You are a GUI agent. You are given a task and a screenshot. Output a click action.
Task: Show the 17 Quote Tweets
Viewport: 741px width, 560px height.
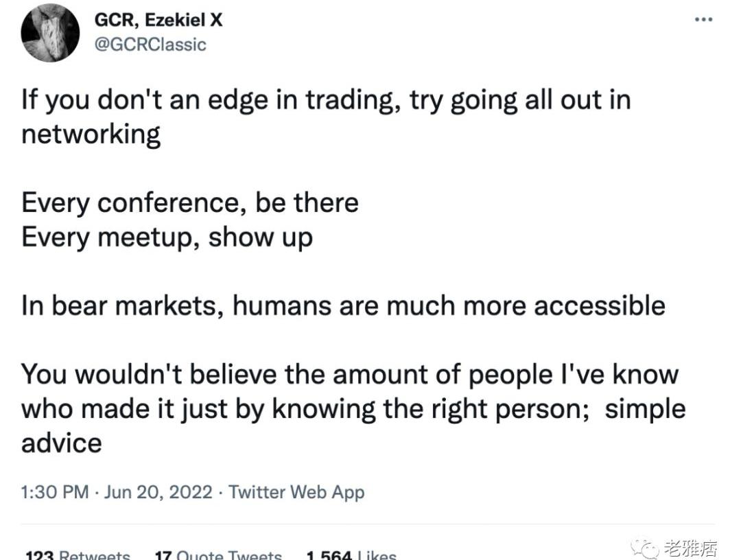coord(218,555)
